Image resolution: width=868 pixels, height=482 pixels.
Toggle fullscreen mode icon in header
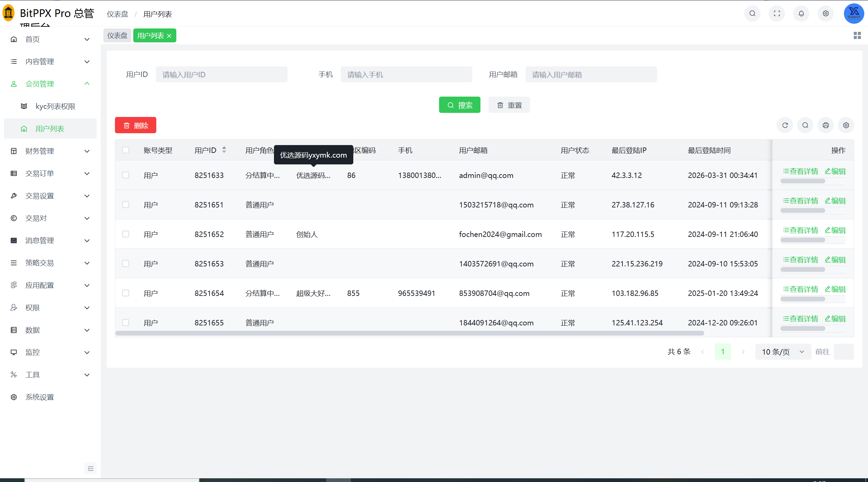(777, 14)
